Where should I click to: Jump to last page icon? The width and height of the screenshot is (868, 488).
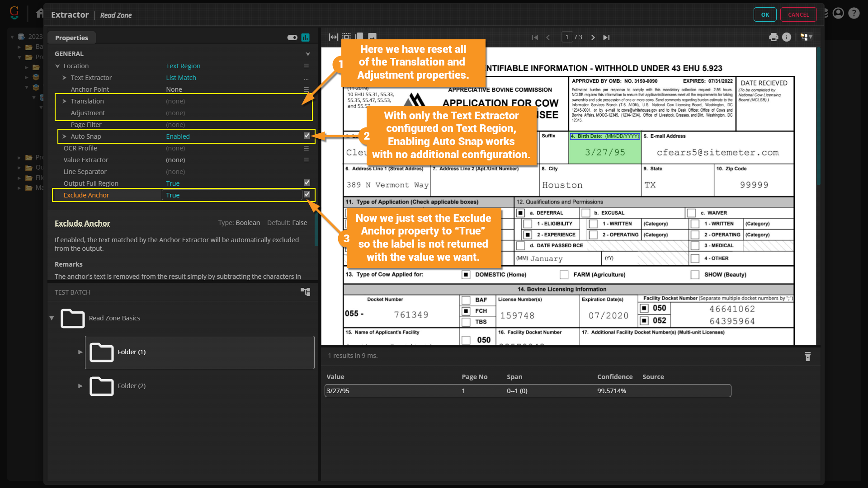click(606, 38)
